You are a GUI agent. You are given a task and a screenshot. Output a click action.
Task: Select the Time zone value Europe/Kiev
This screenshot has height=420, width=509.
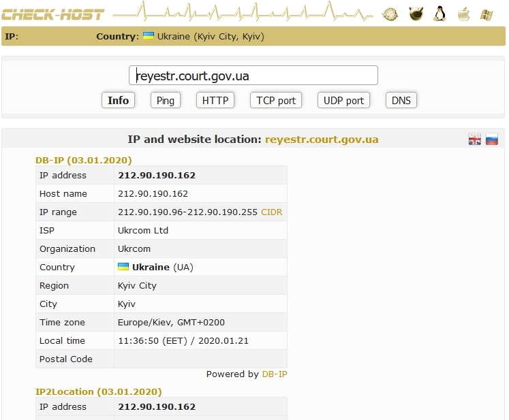click(172, 323)
